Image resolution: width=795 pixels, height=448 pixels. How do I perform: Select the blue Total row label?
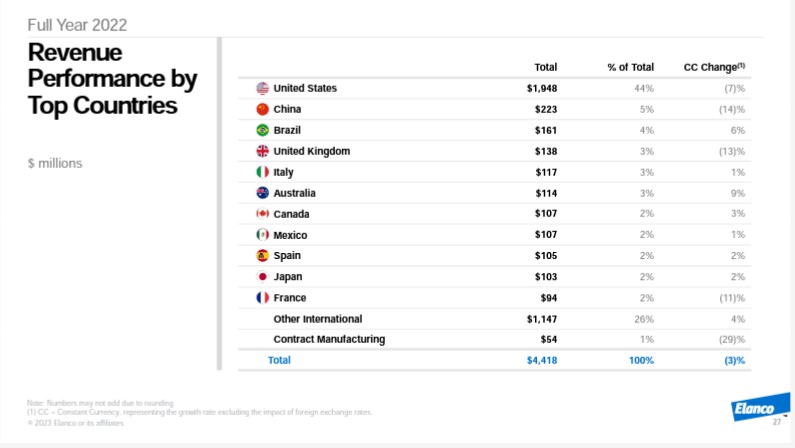[279, 360]
